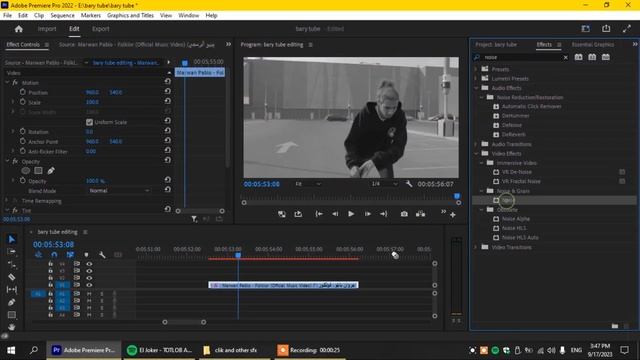This screenshot has height=360, width=640.
Task: Toggle animation stopwatch for Position
Action: click(22, 92)
